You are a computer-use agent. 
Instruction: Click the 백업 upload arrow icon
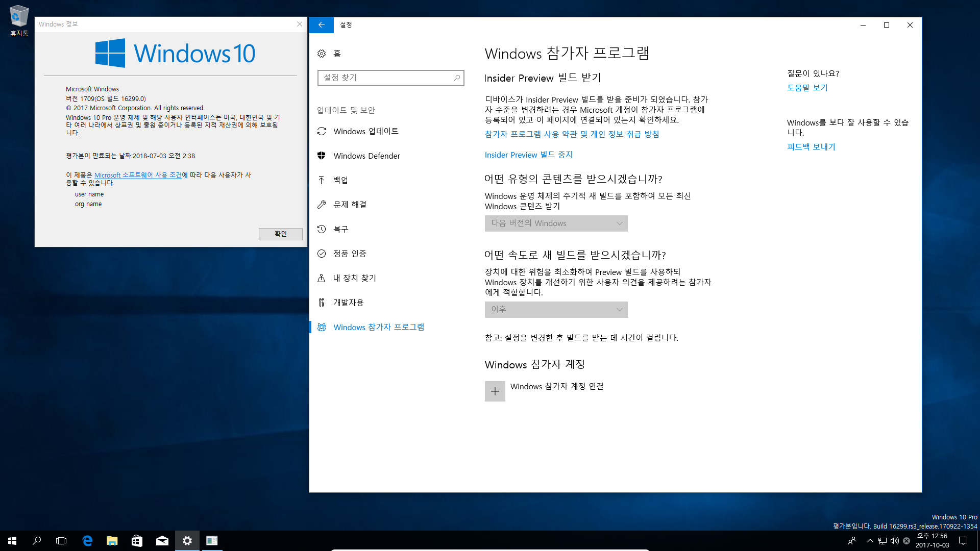[322, 180]
